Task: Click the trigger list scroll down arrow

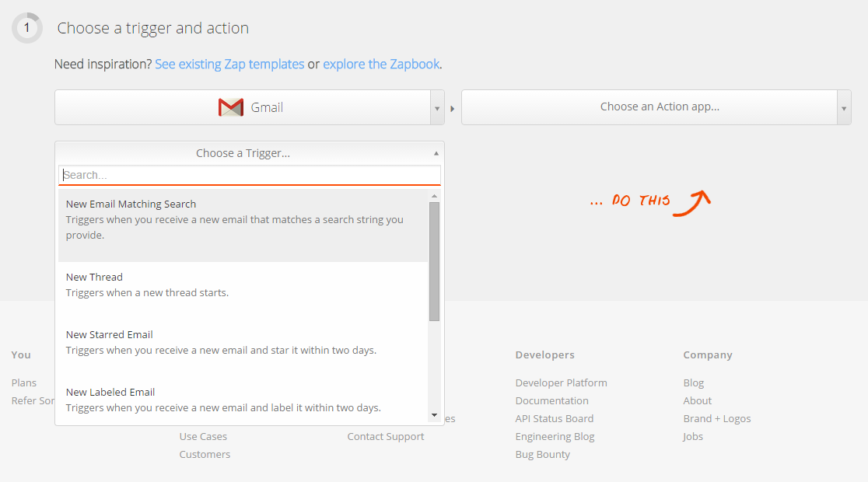Action: click(435, 415)
